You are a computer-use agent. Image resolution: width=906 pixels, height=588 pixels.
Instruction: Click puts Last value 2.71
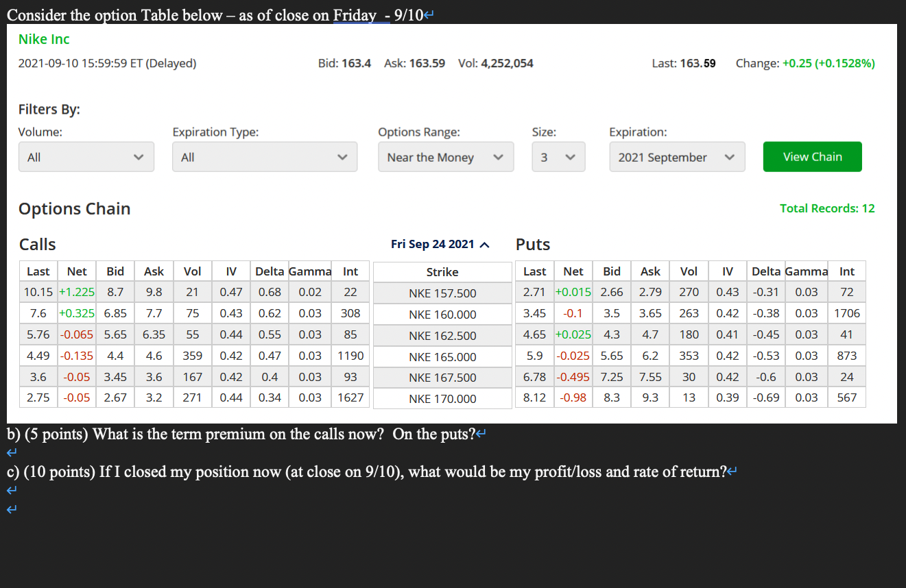[535, 292]
